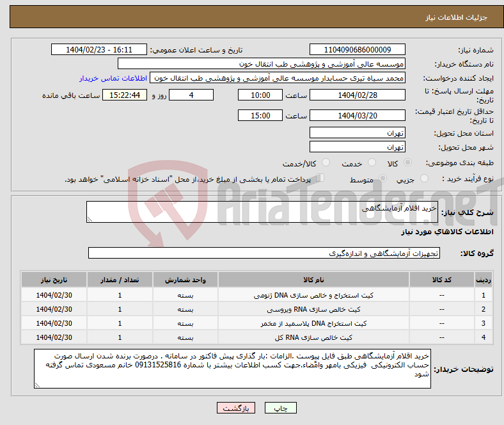Image resolution: width=504 pixels, height=425 pixels.
Task: Click the ردیف column header
Action: (x=483, y=280)
